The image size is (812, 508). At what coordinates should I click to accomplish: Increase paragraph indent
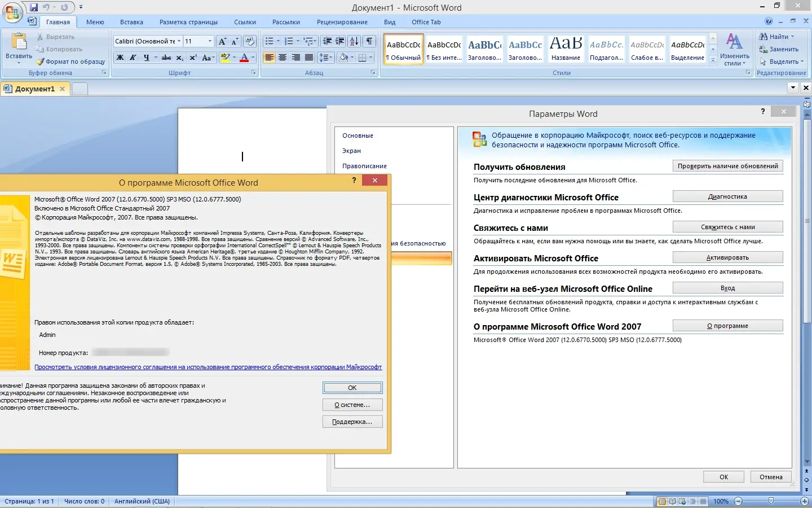click(x=340, y=41)
